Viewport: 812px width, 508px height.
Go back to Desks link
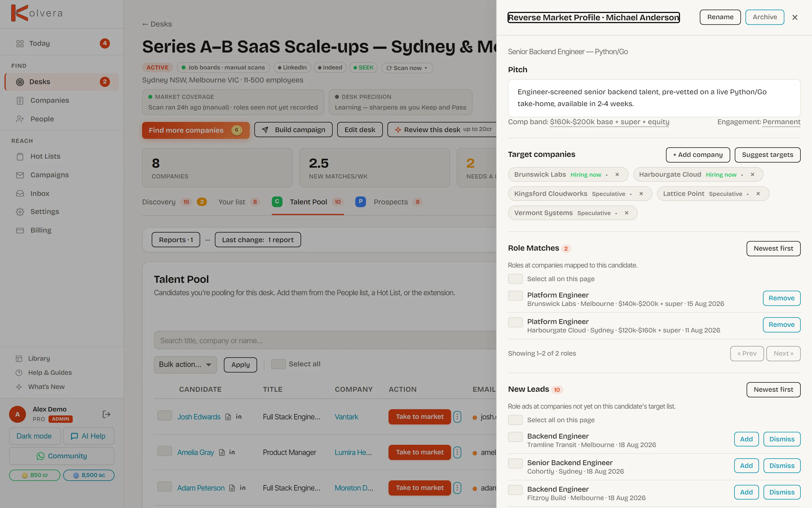pos(157,24)
